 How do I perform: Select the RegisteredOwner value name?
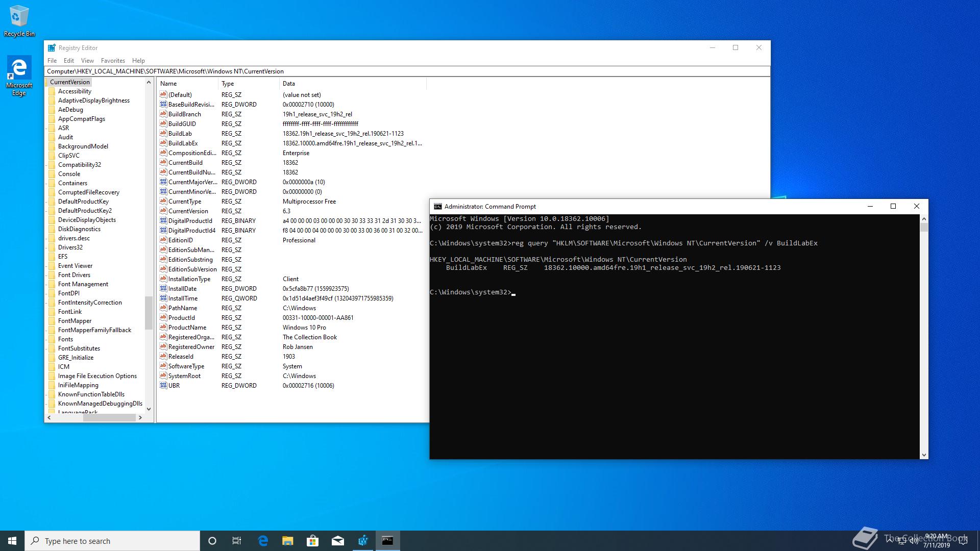(x=191, y=347)
